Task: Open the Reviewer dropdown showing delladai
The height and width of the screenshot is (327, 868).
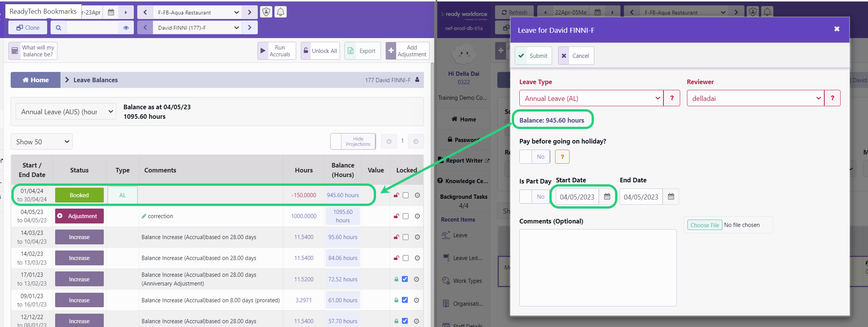Action: tap(755, 98)
